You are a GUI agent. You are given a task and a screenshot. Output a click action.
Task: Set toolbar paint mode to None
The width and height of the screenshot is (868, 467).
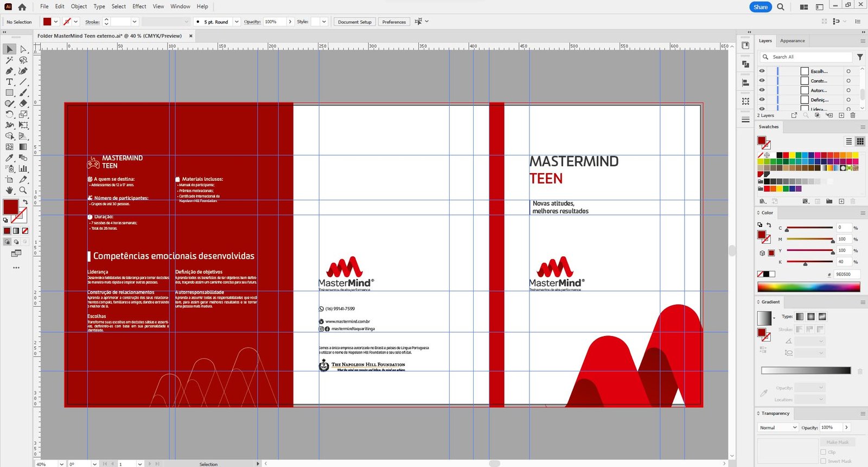click(x=25, y=231)
